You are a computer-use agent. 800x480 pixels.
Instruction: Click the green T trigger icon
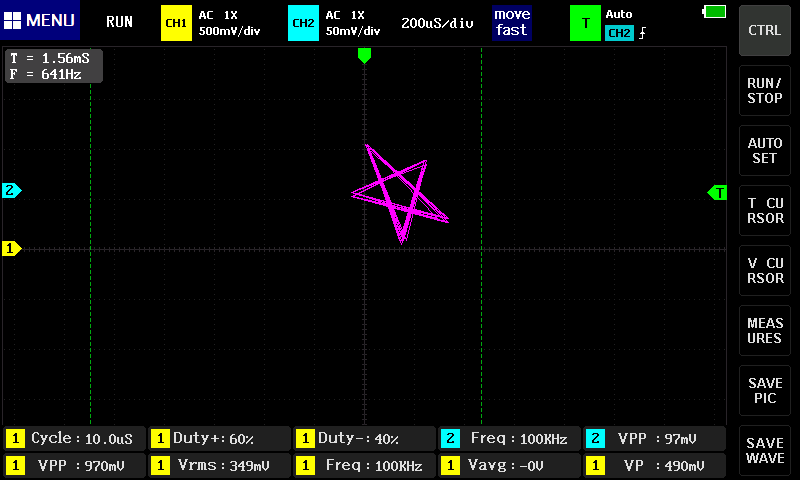[x=585, y=22]
